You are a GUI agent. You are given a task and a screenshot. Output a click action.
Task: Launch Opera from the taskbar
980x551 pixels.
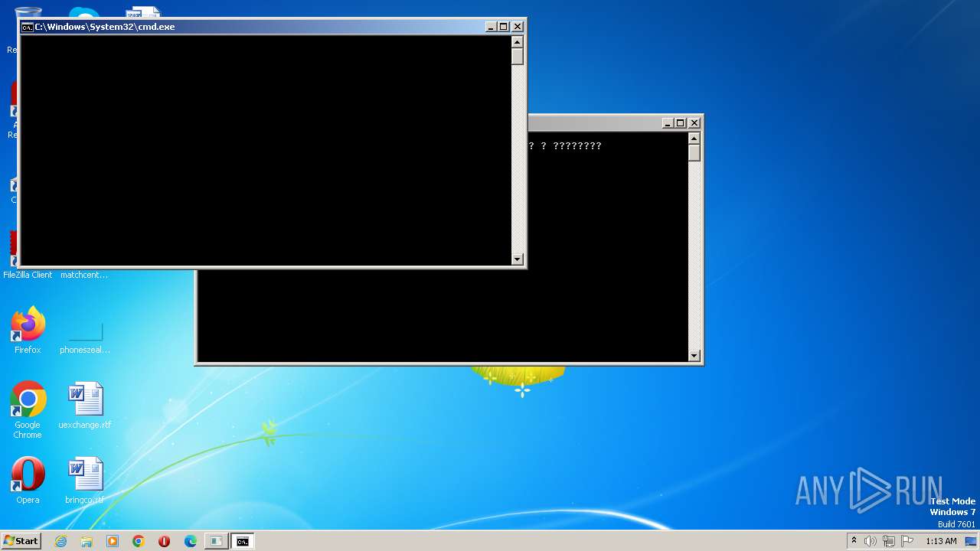[164, 541]
